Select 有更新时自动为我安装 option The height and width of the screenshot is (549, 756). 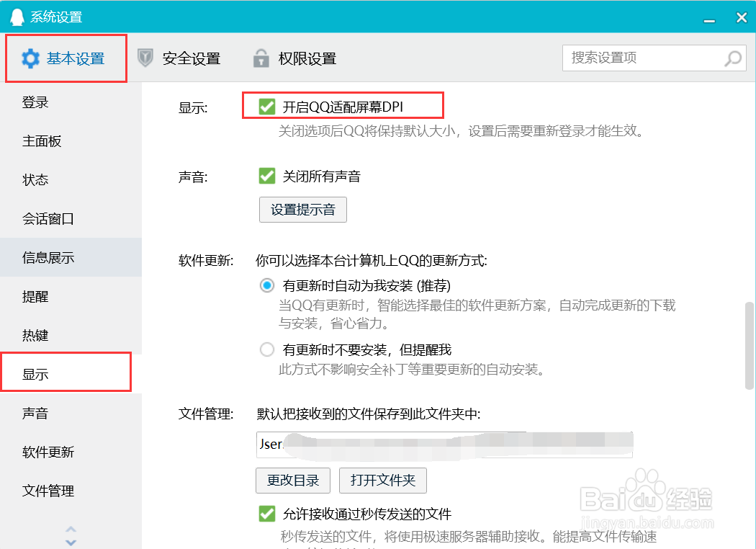click(x=267, y=285)
